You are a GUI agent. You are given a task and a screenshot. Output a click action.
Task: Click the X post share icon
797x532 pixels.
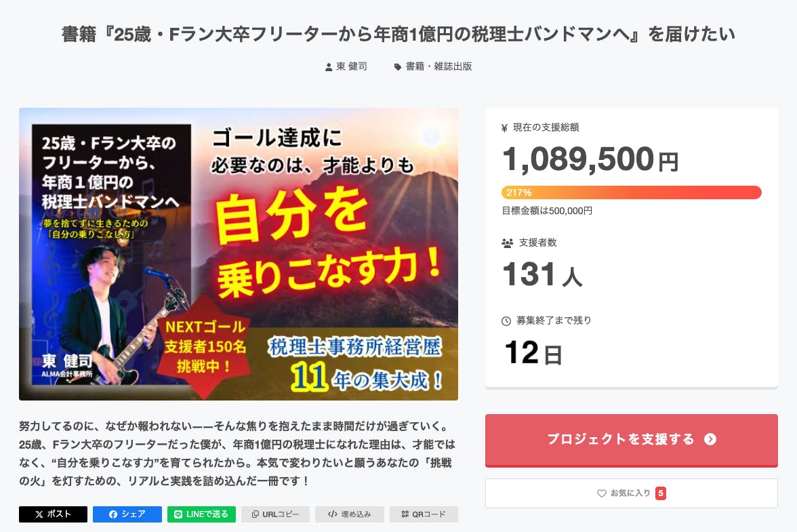tap(40, 514)
